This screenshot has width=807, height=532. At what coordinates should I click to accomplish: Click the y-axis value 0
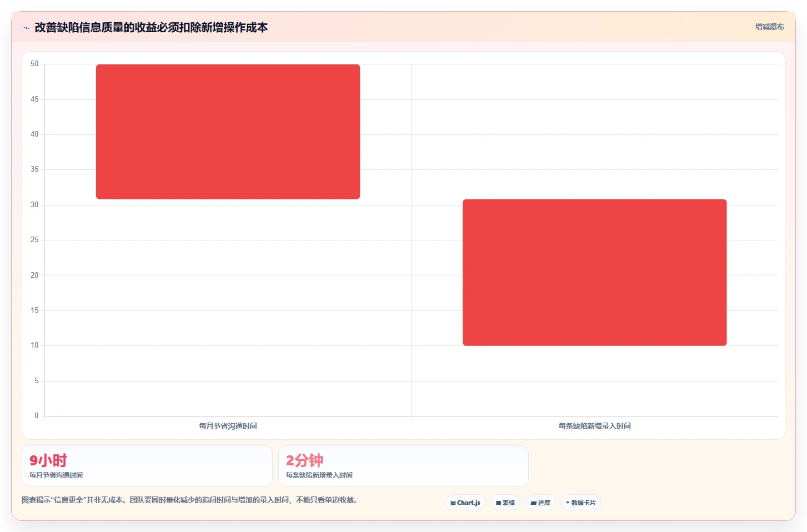click(x=37, y=415)
